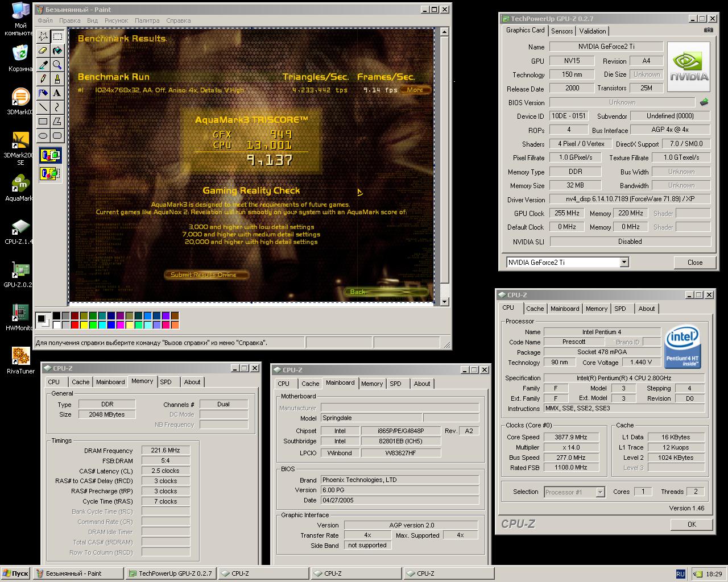Select the Rectangle shape tool
728x582 pixels.
pos(43,122)
